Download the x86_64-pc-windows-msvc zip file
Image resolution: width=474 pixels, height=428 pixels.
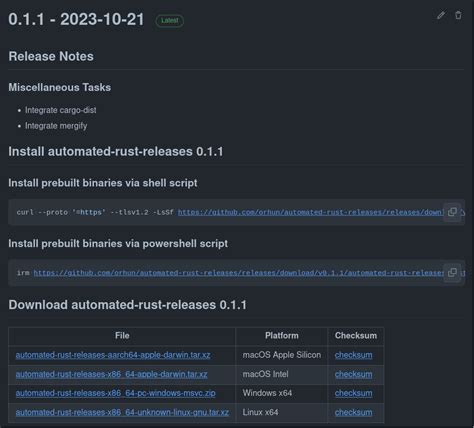pos(115,393)
